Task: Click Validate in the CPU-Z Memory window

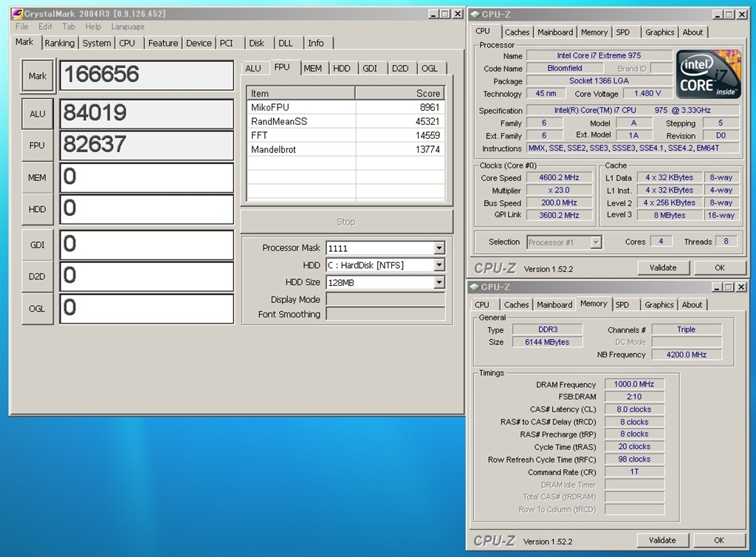Action: 661,541
